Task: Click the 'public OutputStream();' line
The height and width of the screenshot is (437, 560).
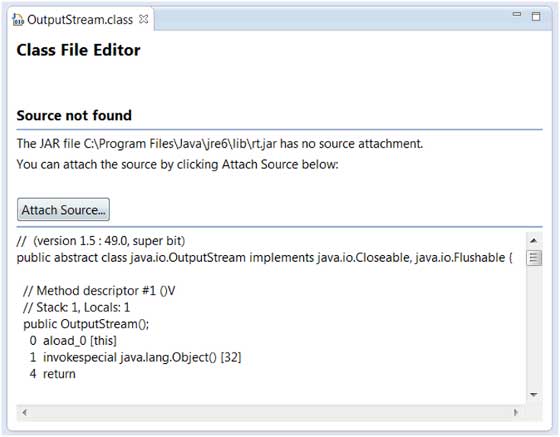Action: click(86, 324)
